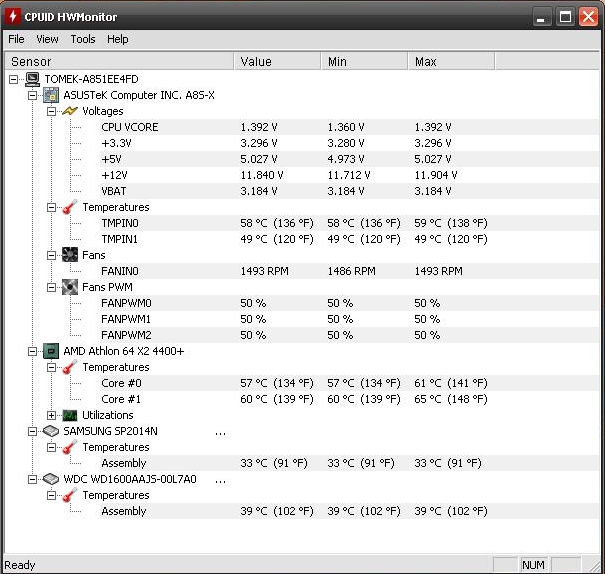Select the VBAT row

pos(349,191)
